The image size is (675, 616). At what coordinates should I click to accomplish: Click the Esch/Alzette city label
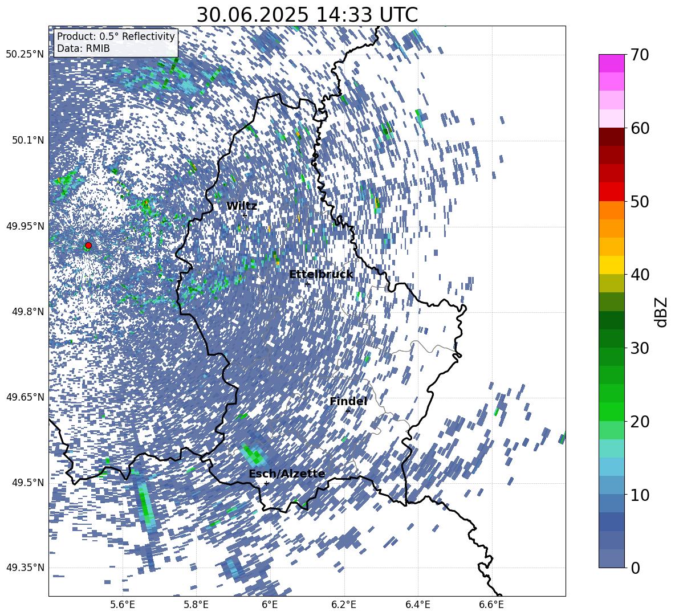[287, 474]
